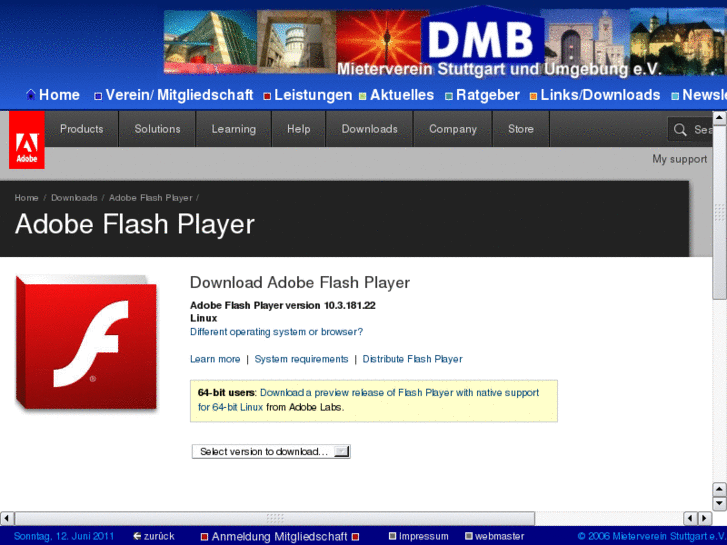Viewport: 727px width, 545px height.
Task: Click Anmeldung Mitgliedschaft footer link
Action: 280,537
